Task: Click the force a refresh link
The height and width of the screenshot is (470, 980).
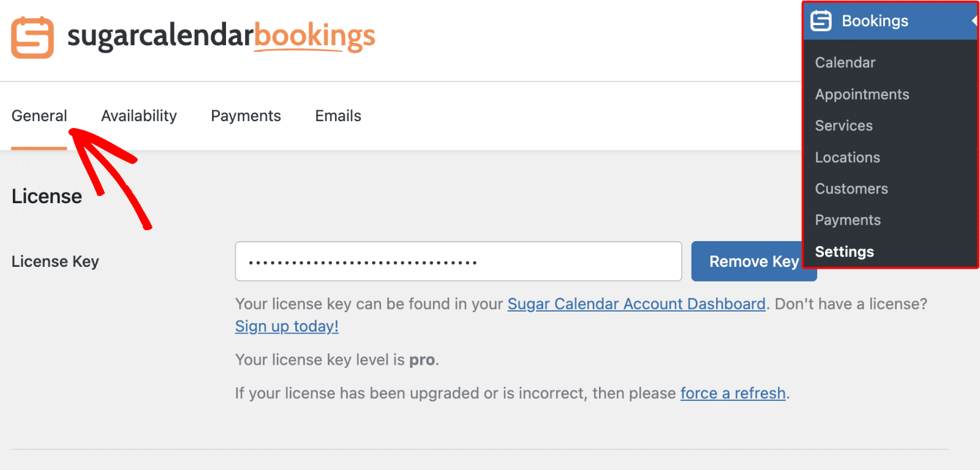Action: pos(733,393)
